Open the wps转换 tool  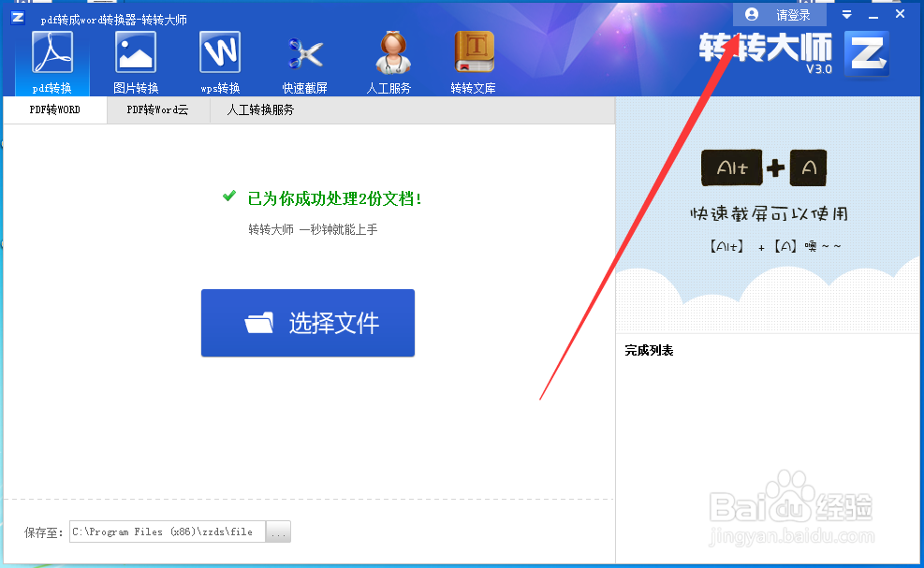pos(220,63)
